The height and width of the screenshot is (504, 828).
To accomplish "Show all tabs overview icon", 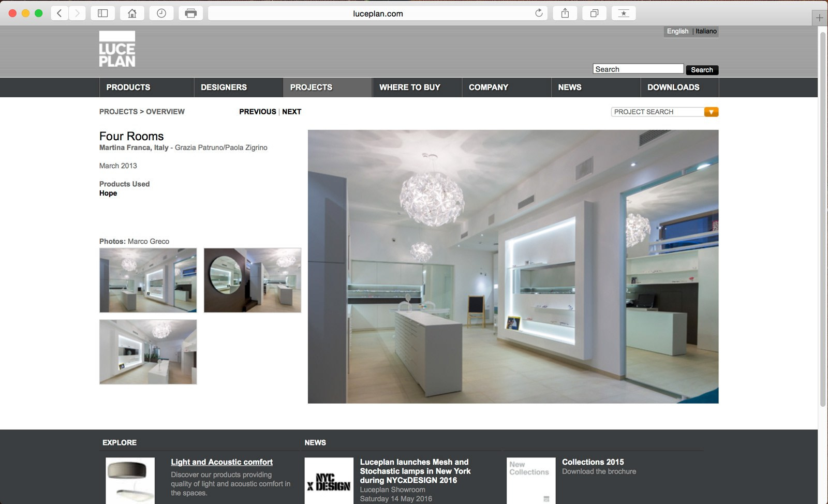I will coord(595,13).
